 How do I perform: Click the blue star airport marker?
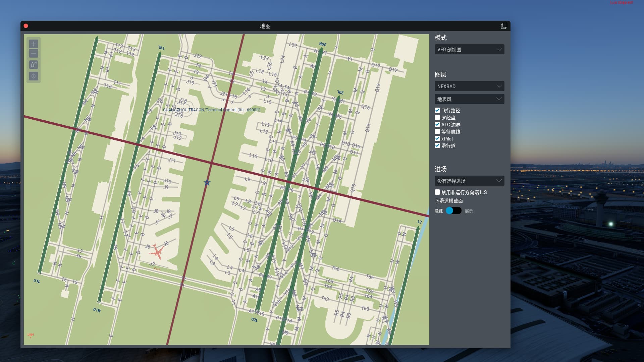pos(207,183)
